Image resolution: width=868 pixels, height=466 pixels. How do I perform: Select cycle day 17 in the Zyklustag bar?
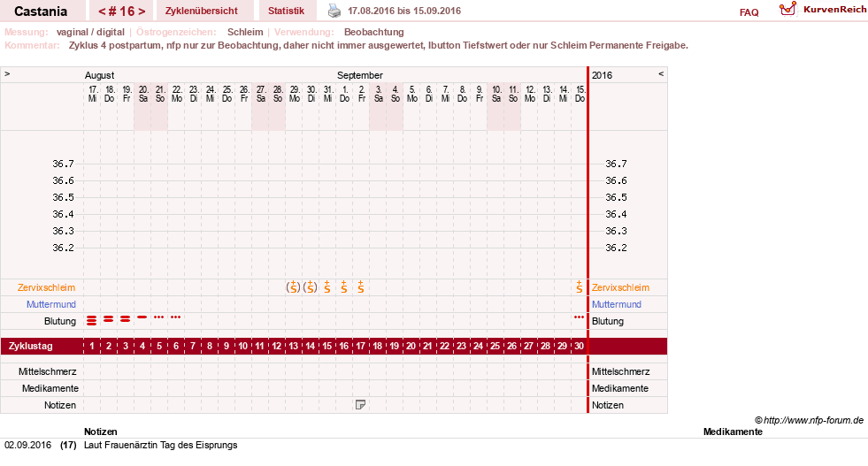tap(360, 346)
